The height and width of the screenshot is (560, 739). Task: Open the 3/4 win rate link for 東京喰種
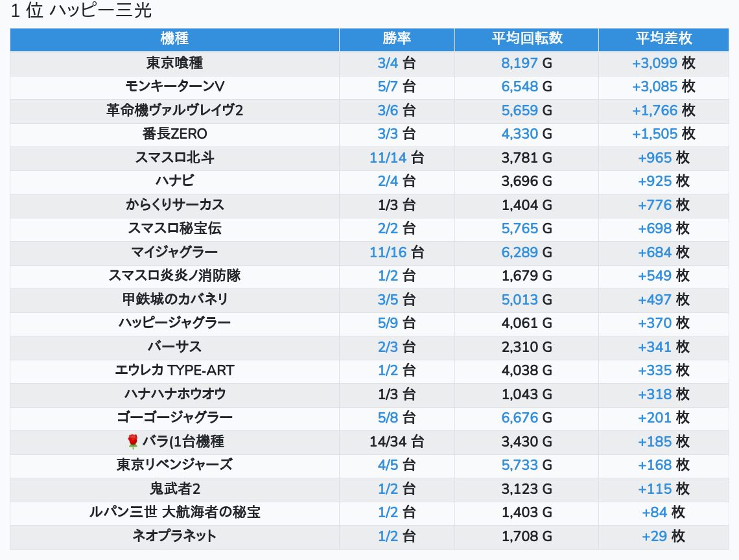[x=388, y=63]
